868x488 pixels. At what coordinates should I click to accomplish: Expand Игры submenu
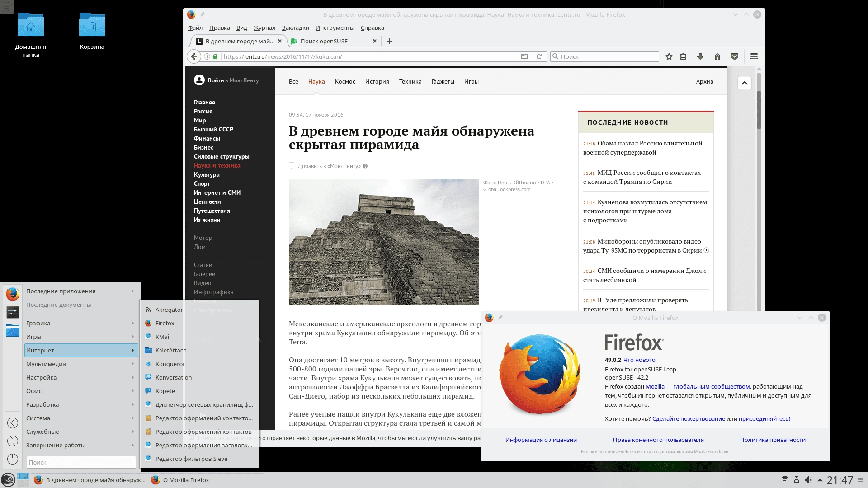(80, 337)
